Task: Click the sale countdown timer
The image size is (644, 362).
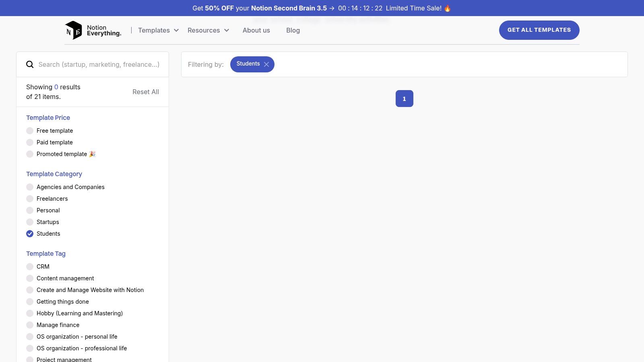Action: pos(360,8)
